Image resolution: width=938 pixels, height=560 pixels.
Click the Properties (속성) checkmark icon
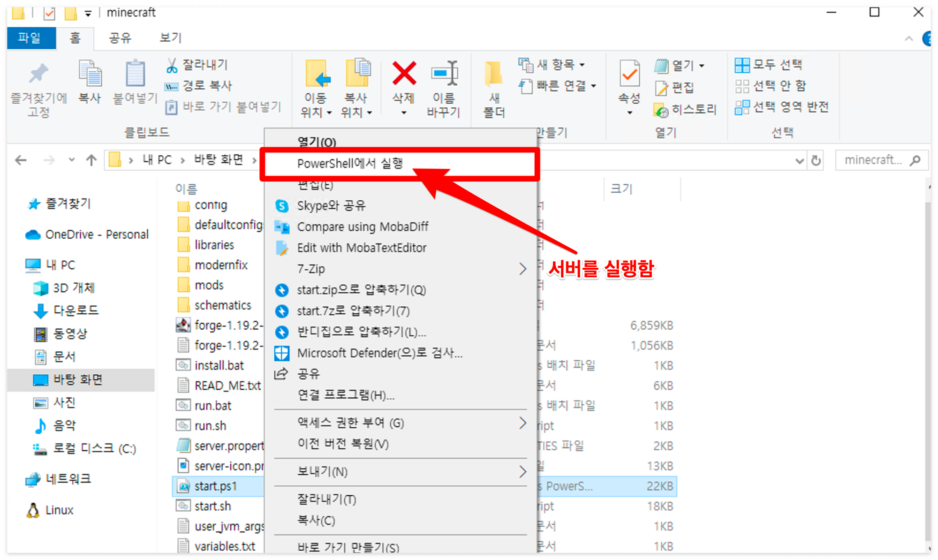pyautogui.click(x=629, y=74)
